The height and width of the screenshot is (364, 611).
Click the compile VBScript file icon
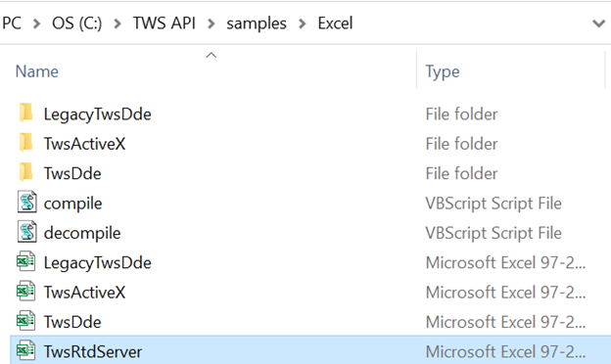point(26,202)
